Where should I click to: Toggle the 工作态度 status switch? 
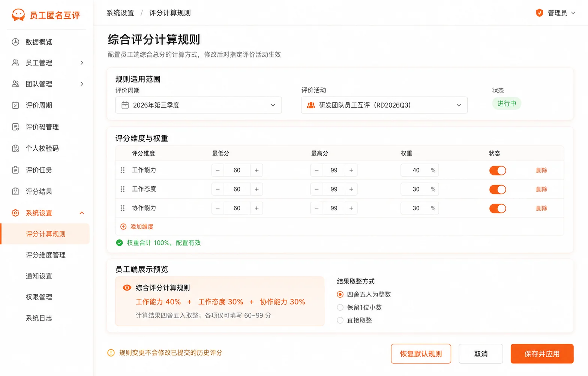coord(498,189)
